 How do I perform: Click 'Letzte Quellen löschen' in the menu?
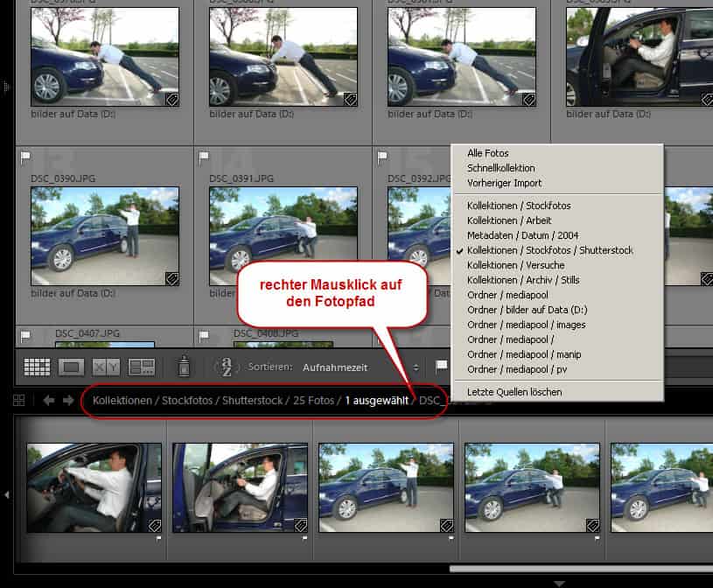click(x=514, y=392)
